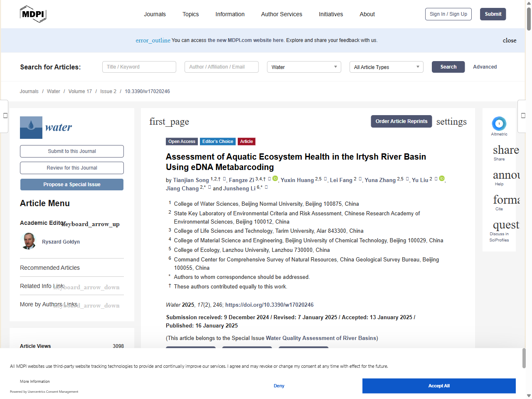Image resolution: width=532 pixels, height=399 pixels.
Task: Open the Water journal selection dropdown
Action: point(304,67)
